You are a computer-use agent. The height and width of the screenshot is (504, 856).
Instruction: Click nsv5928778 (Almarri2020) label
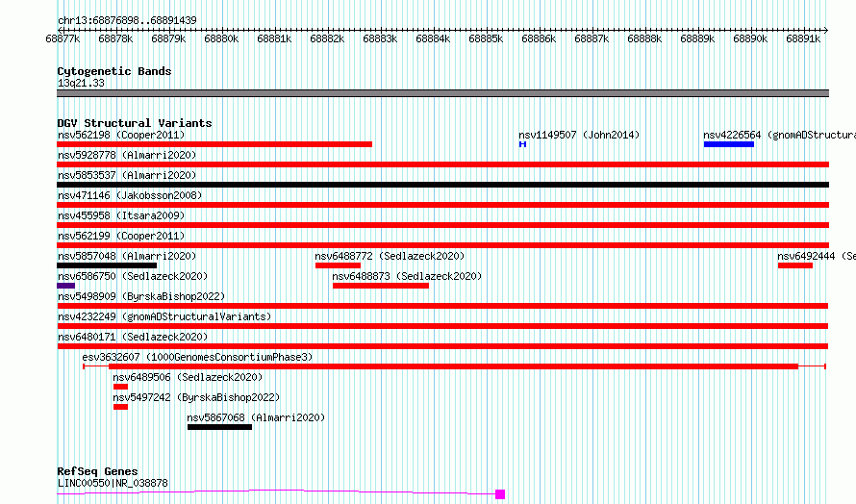point(127,155)
